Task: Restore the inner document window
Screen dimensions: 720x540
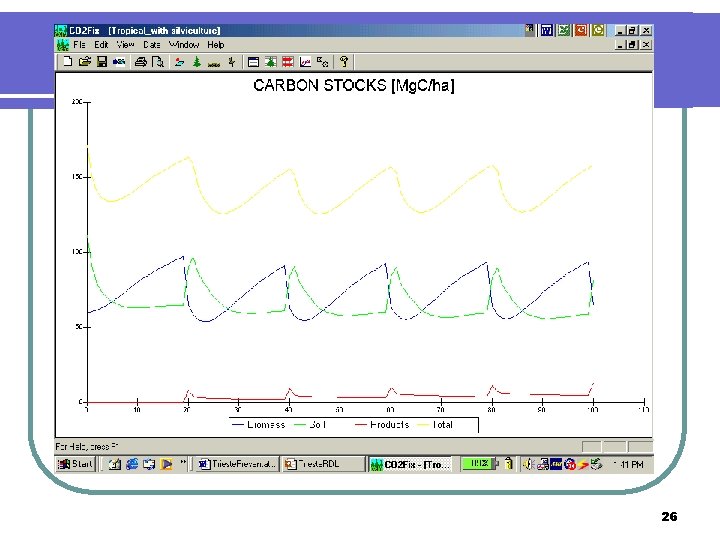Action: (633, 45)
